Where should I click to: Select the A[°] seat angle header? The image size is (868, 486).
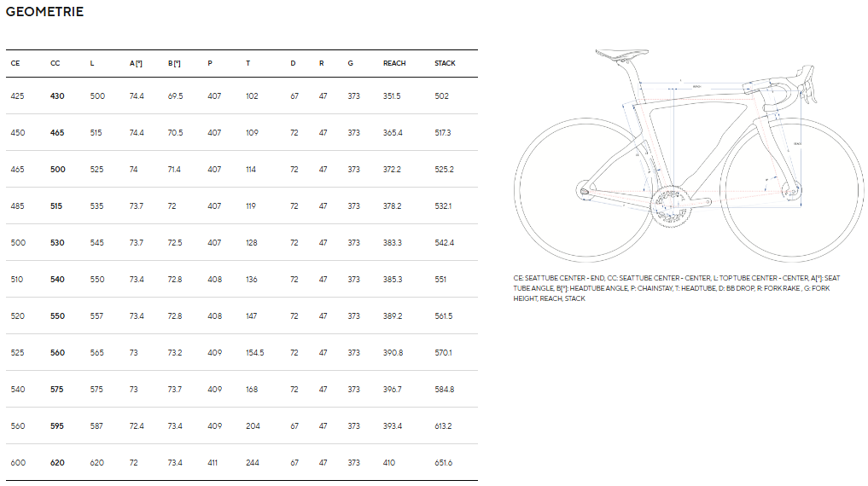[x=136, y=64]
